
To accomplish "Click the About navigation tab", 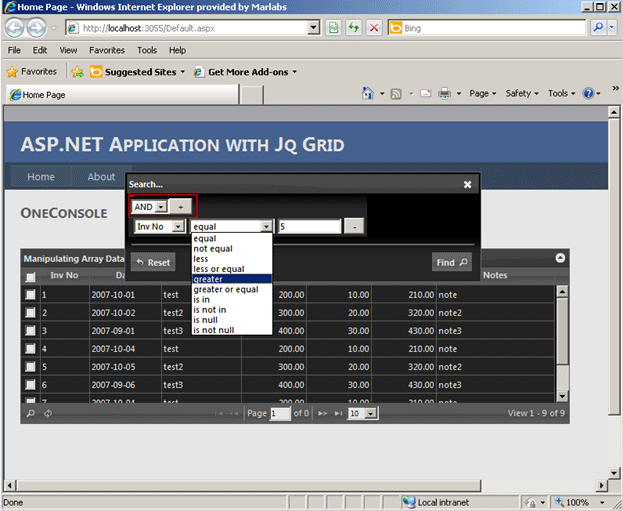I will (101, 177).
